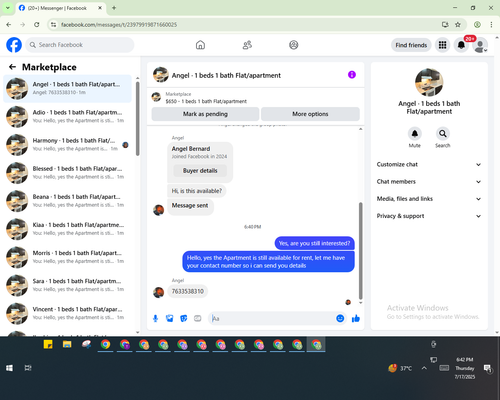Go back in Chrome browser
500x400 pixels.
coord(9,25)
